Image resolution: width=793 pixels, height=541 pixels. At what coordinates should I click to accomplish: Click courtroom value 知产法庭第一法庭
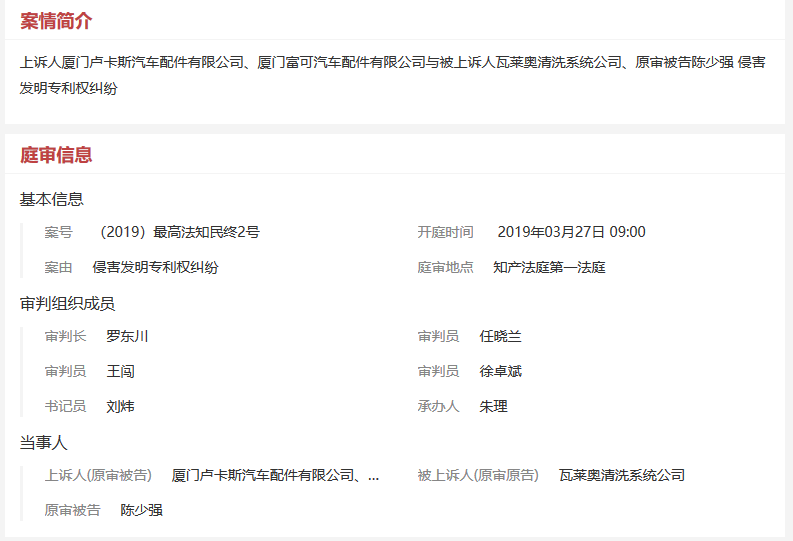(549, 267)
